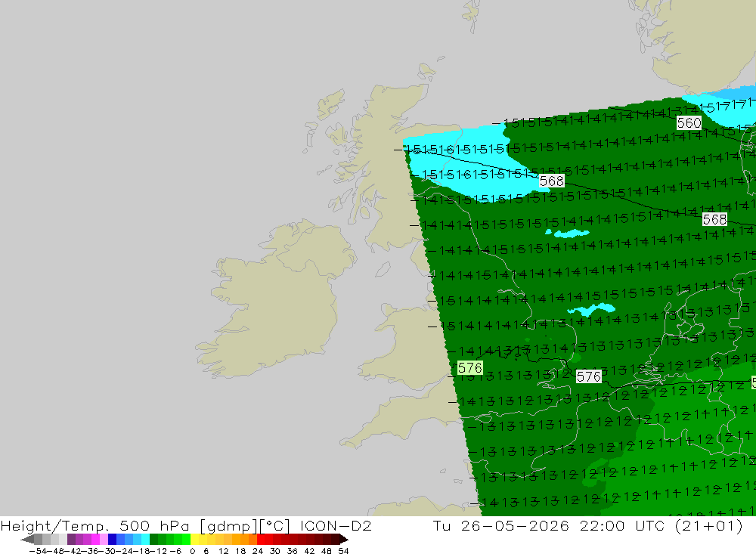The width and height of the screenshot is (756, 554).
Task: Click the dark right arrow of the color scale
Action: tap(344, 540)
